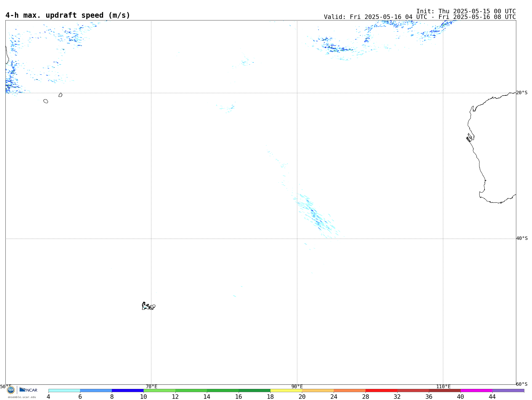The width and height of the screenshot is (532, 400).
Task: Select the brown 36-40 colorbar swatch
Action: (x=445, y=391)
